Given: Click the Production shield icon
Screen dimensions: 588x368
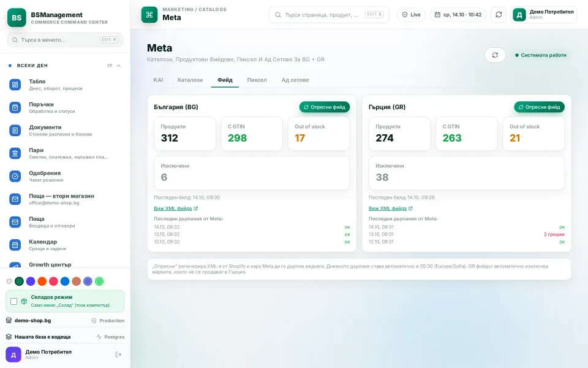Looking at the screenshot, I should click(94, 320).
